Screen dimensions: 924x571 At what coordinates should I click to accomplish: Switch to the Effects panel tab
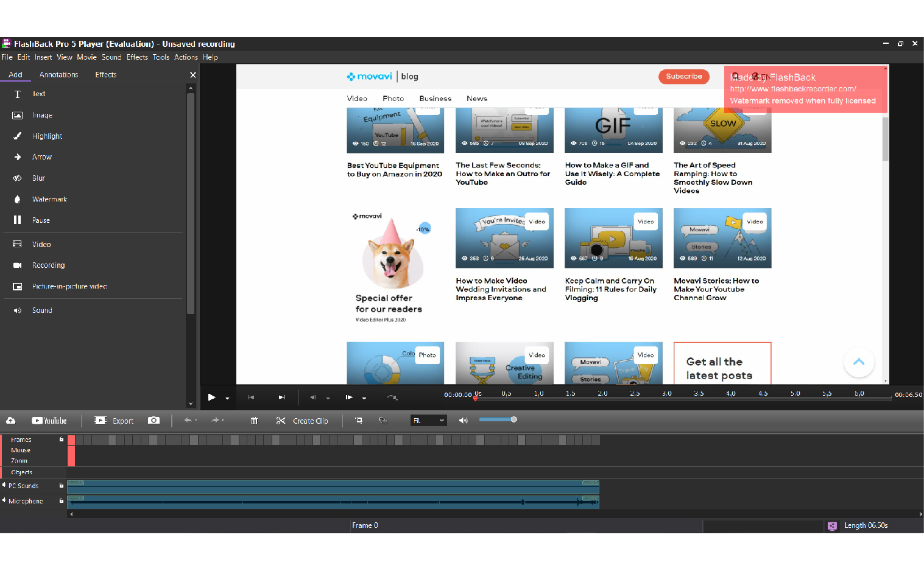(x=105, y=75)
